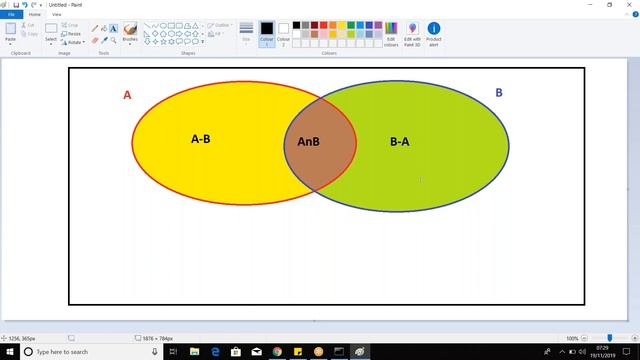This screenshot has width=640, height=360.
Task: Choose the Rounded rectangular callout shape
Action: [179, 42]
